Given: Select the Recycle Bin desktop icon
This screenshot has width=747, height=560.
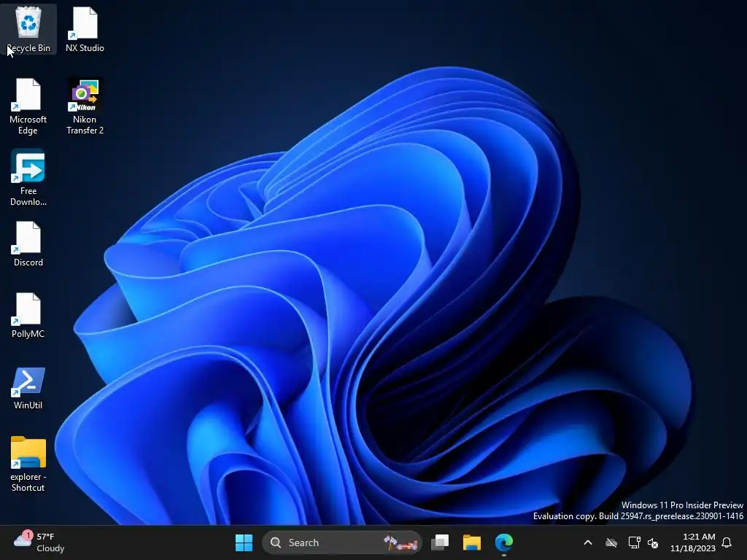Looking at the screenshot, I should click(28, 29).
